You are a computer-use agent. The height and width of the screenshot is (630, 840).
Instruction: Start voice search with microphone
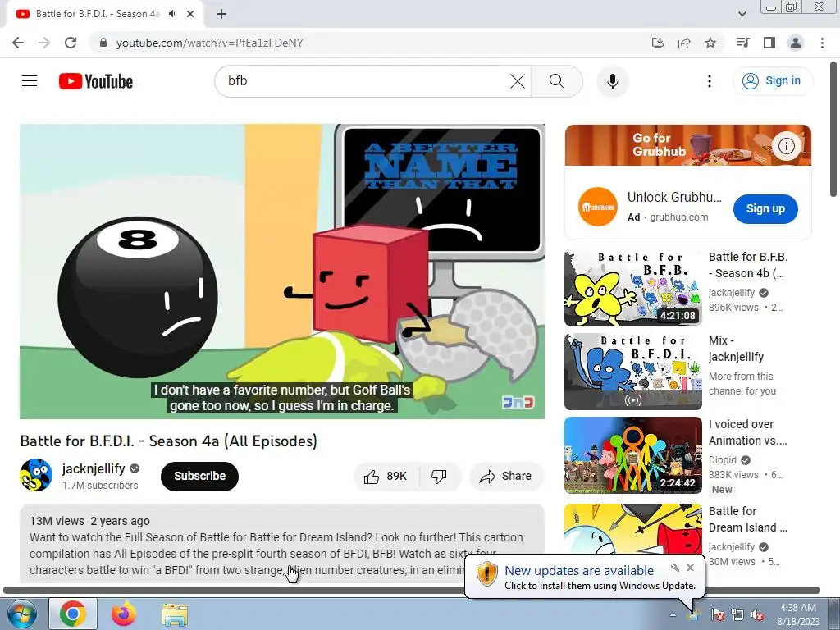[612, 81]
